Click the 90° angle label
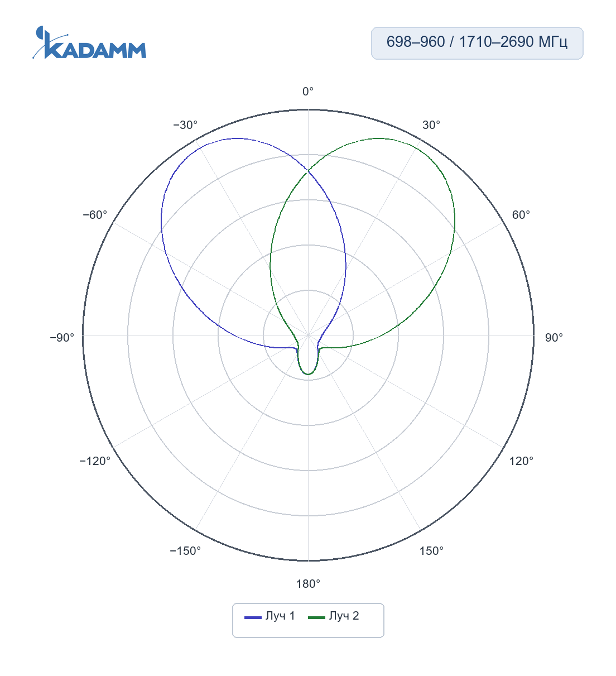 tap(554, 338)
